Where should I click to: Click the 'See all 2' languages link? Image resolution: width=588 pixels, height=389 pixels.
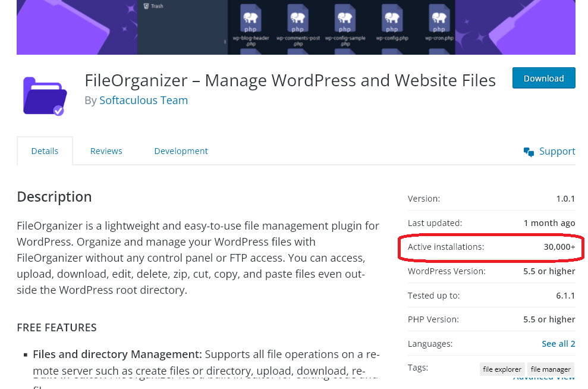click(559, 343)
